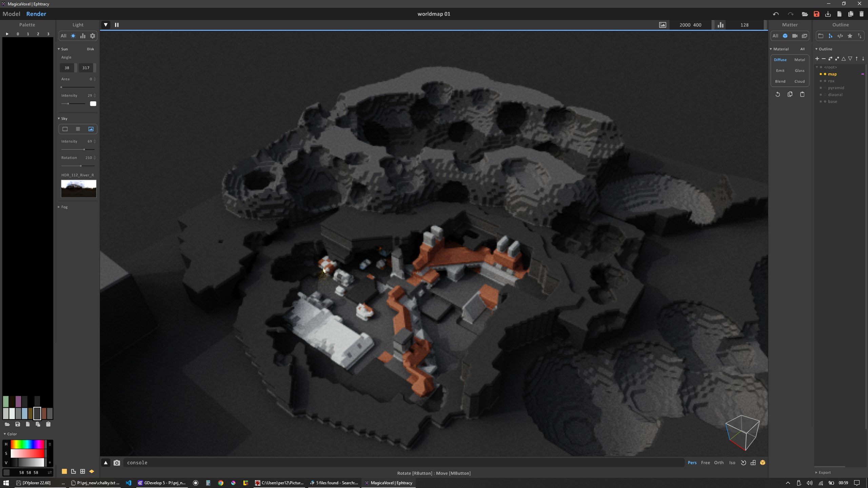Copy material with the Matter copy icon
The image size is (868, 488).
point(790,94)
